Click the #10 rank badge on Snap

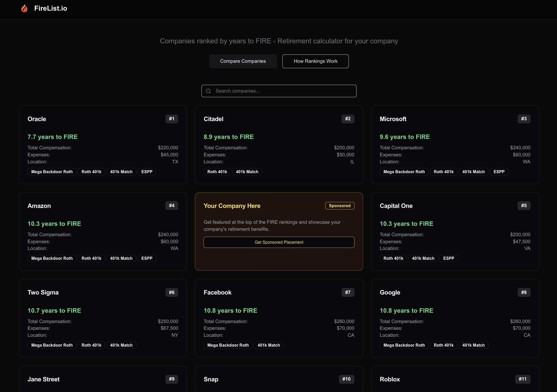pos(346,379)
